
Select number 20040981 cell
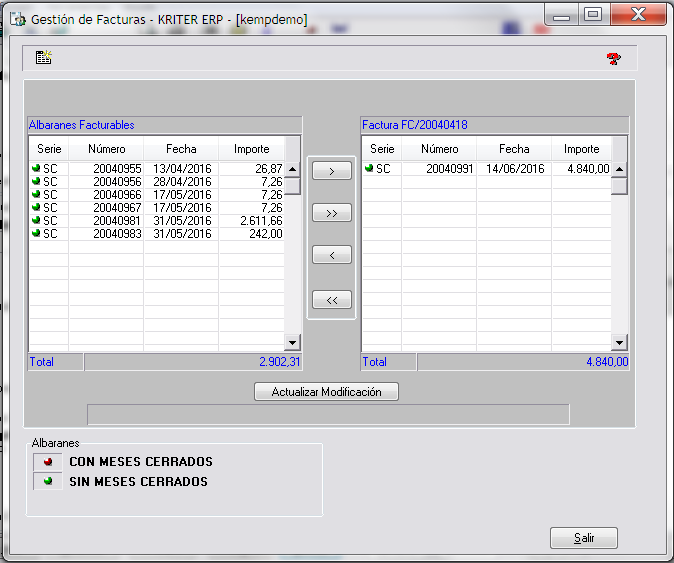106,220
